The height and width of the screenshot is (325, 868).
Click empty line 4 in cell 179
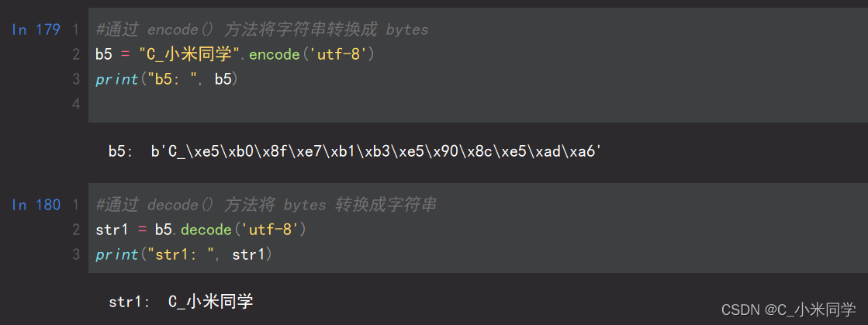478,103
